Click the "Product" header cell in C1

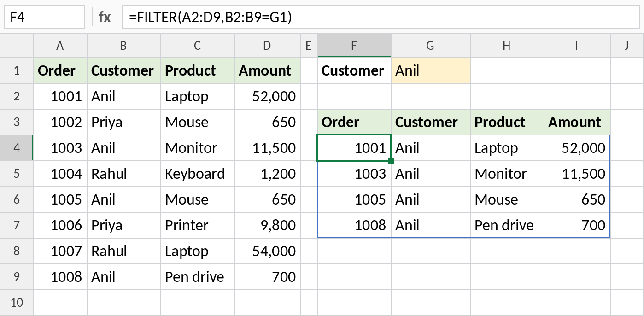[198, 70]
